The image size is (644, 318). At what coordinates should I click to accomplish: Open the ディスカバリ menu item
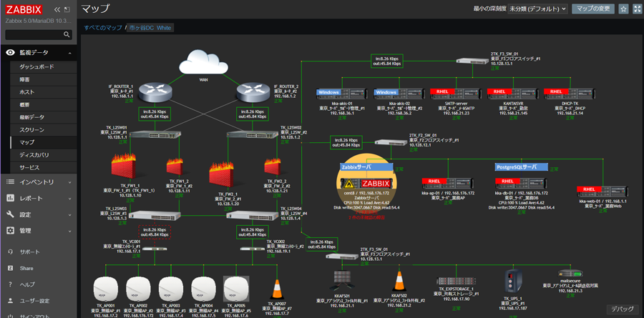pyautogui.click(x=43, y=155)
